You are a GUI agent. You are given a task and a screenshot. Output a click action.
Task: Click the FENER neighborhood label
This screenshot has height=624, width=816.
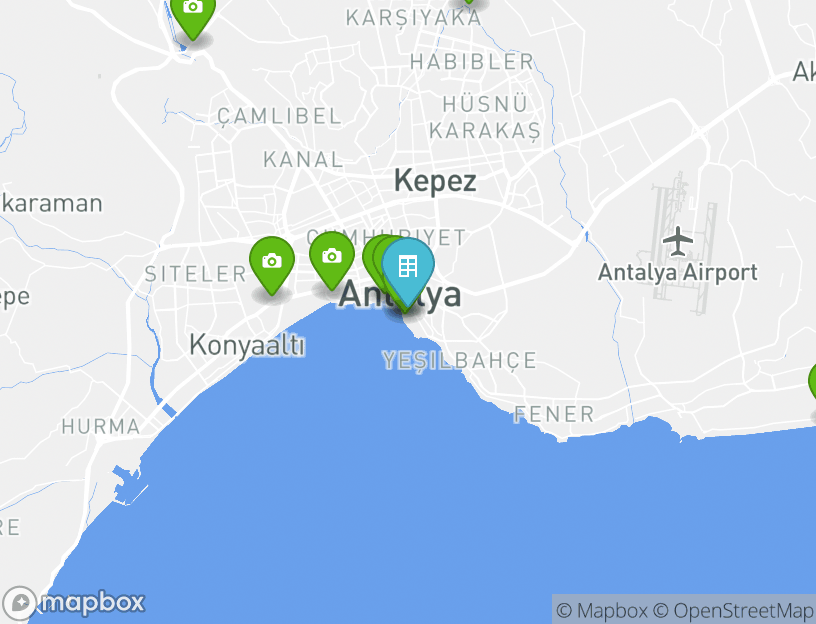pyautogui.click(x=554, y=415)
